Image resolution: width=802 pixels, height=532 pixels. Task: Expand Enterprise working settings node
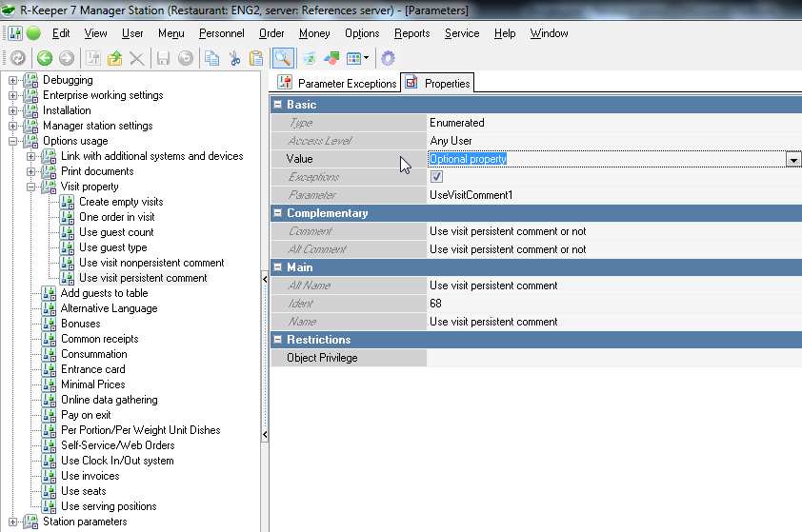[12, 95]
